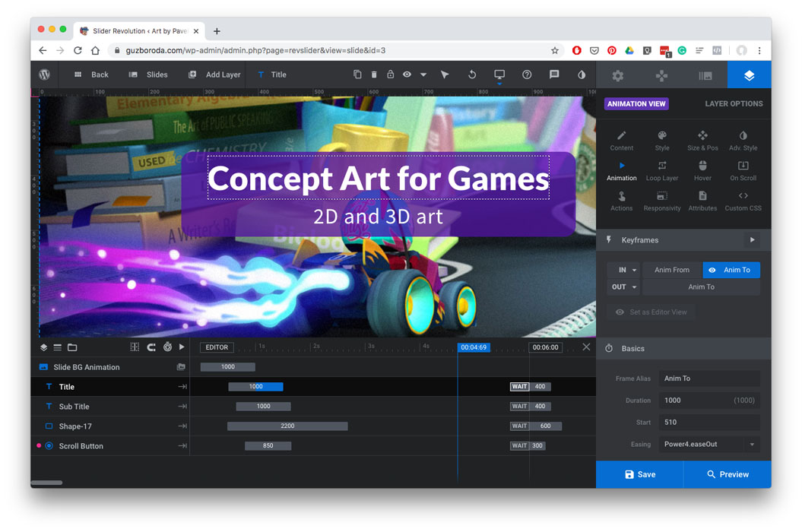Viewport: 802px width, 532px height.
Task: Edit the Frame Alias field
Action: (x=709, y=378)
